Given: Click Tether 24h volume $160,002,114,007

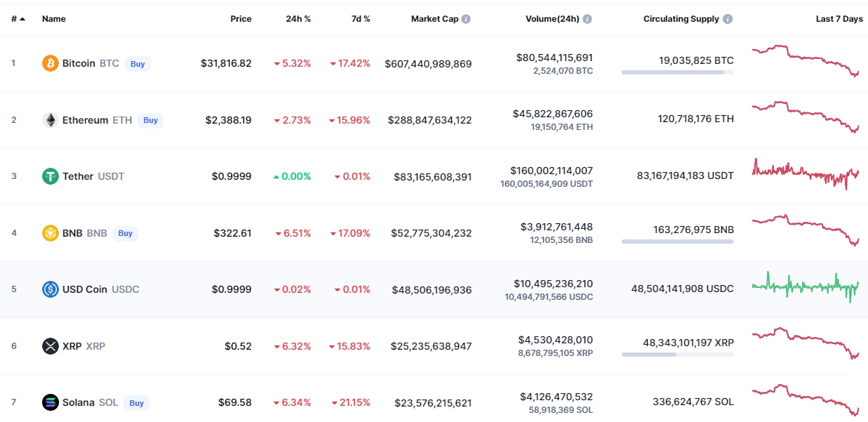Looking at the screenshot, I should point(552,171).
